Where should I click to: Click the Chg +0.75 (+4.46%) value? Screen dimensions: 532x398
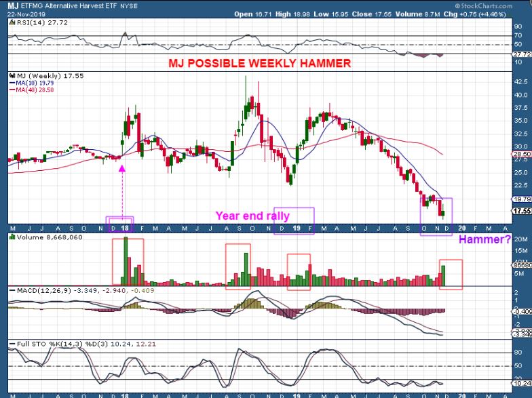tap(475, 14)
